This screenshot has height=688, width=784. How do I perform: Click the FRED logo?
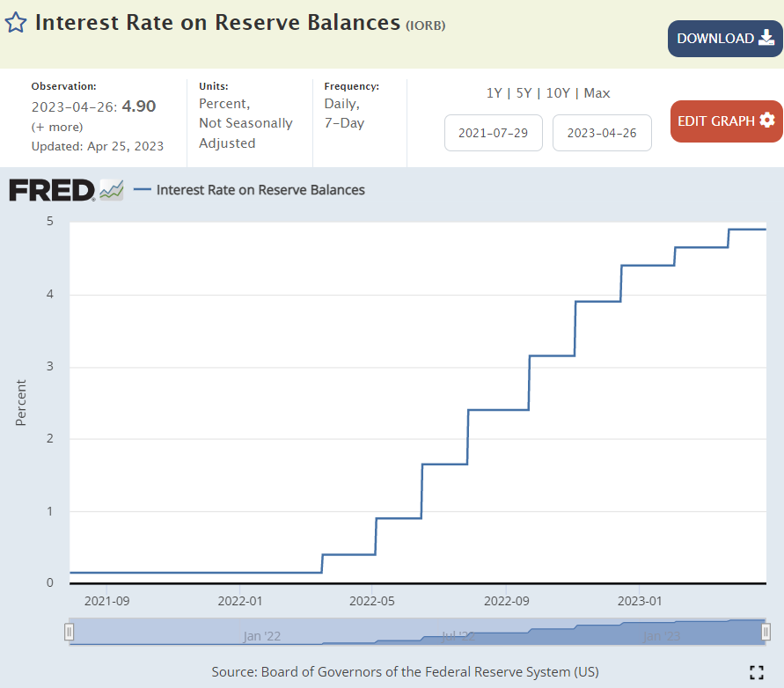click(52, 189)
